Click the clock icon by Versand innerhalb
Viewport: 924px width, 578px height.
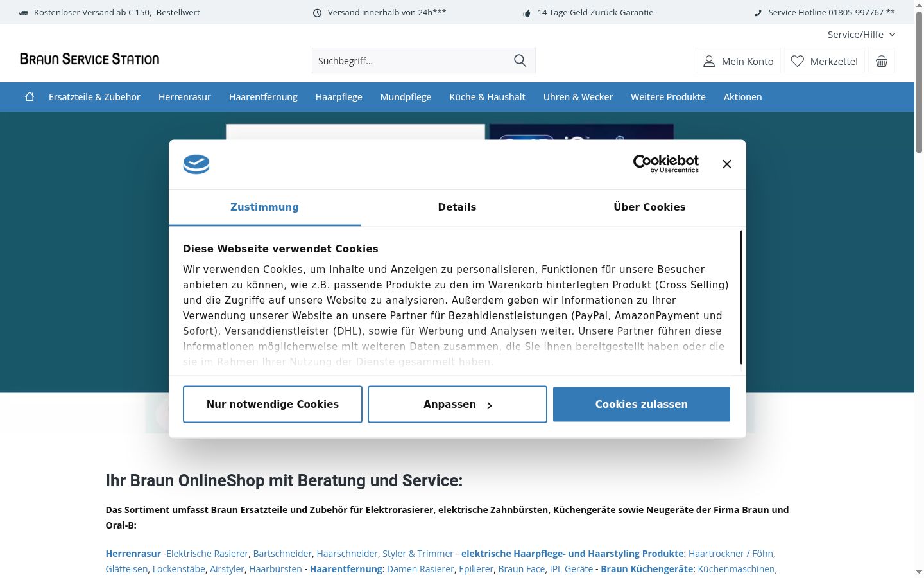click(317, 13)
